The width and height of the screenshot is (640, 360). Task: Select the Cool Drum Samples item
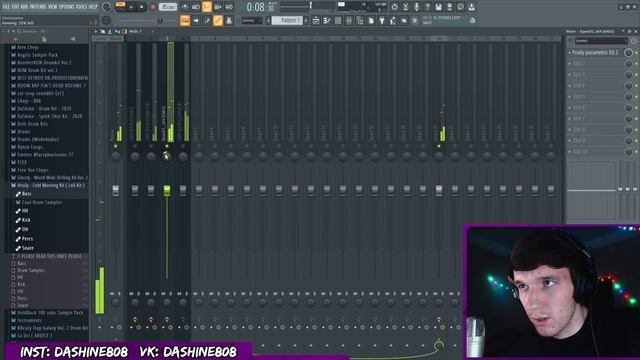41,202
